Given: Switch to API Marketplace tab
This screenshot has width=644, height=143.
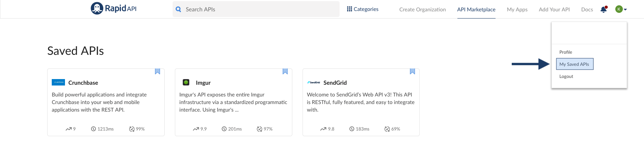Looking at the screenshot, I should click(476, 9).
